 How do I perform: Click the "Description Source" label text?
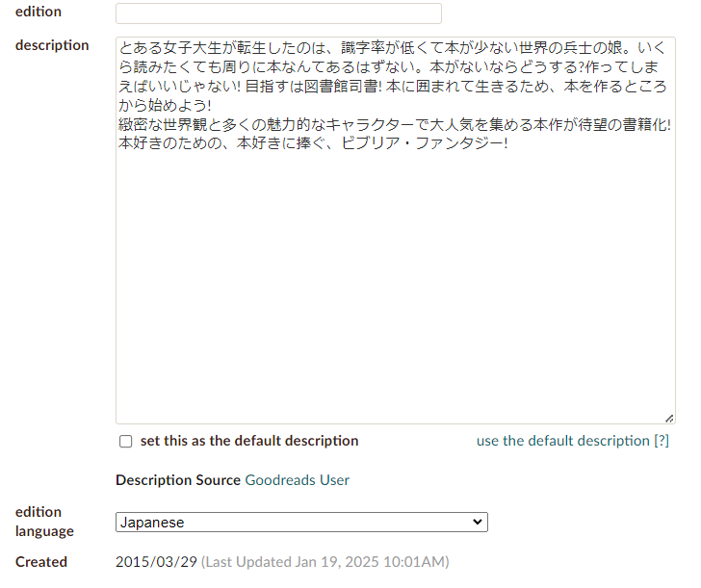click(x=178, y=479)
